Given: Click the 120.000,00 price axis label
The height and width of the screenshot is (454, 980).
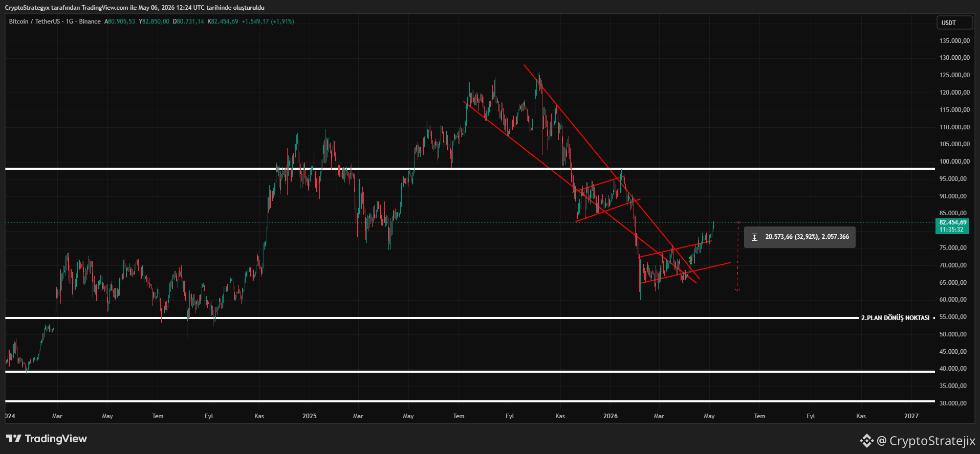Looking at the screenshot, I should tap(954, 93).
